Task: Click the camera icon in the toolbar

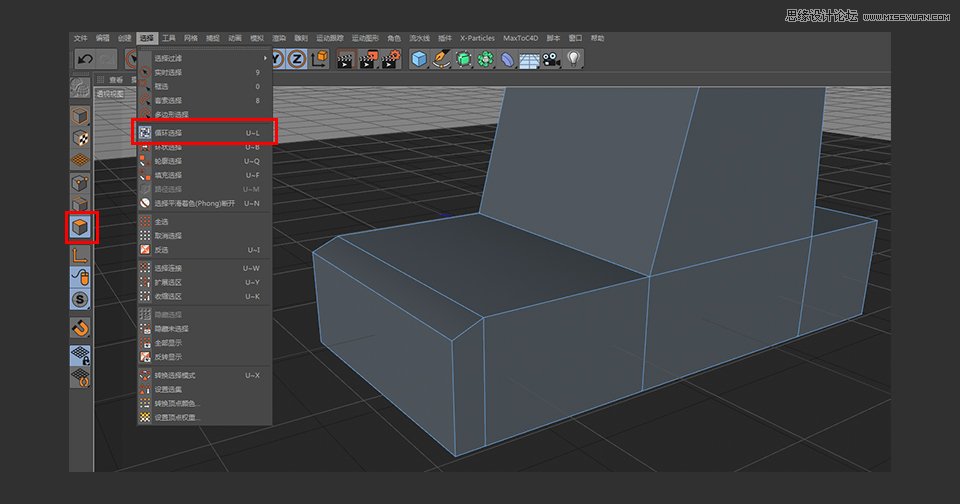Action: (x=551, y=60)
